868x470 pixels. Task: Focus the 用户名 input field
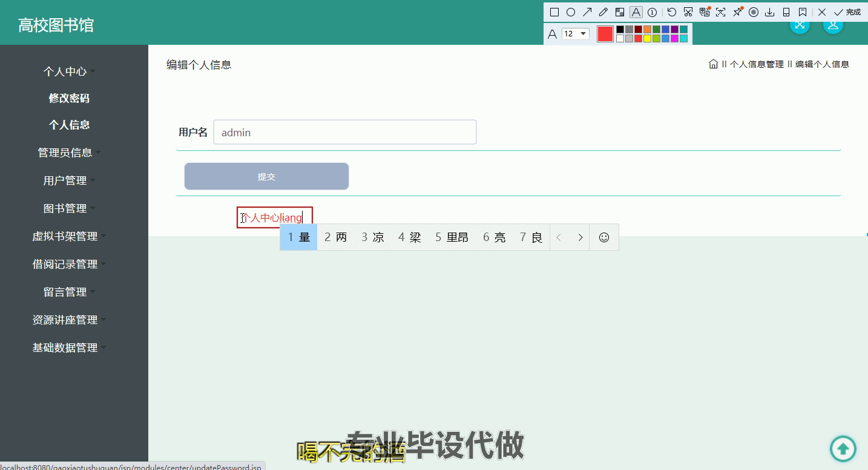coord(345,132)
